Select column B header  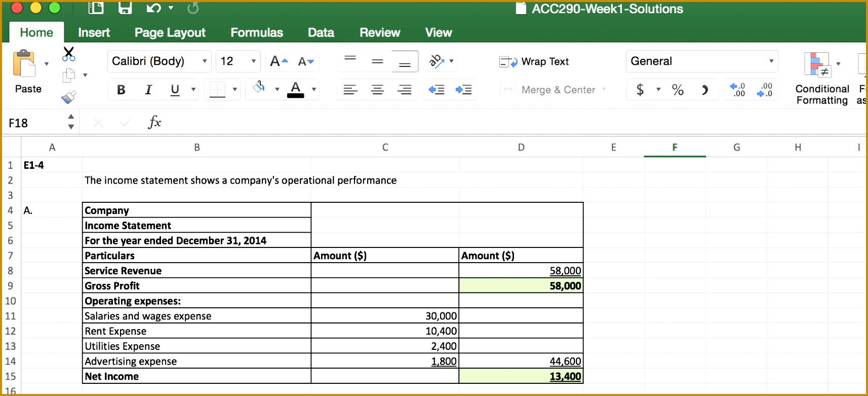point(197,147)
